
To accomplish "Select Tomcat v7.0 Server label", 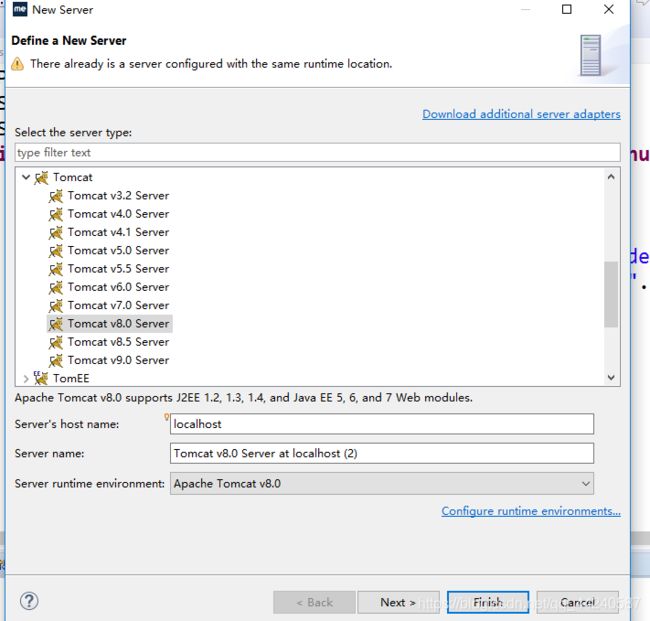I will (x=118, y=305).
